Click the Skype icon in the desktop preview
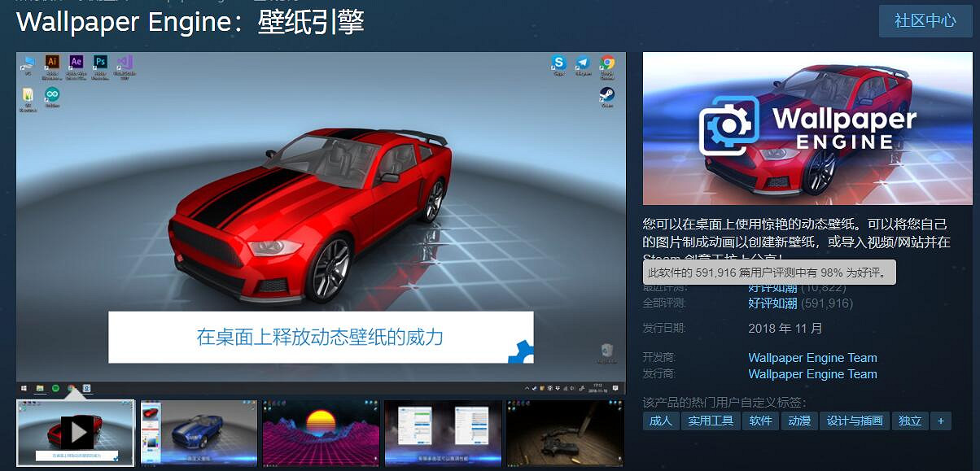This screenshot has width=980, height=471. click(558, 63)
